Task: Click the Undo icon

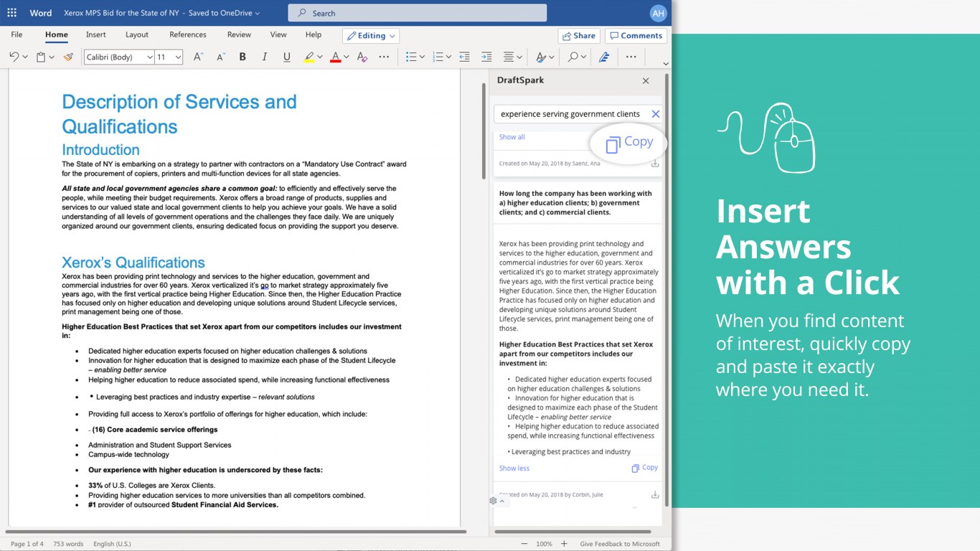Action: [x=14, y=57]
